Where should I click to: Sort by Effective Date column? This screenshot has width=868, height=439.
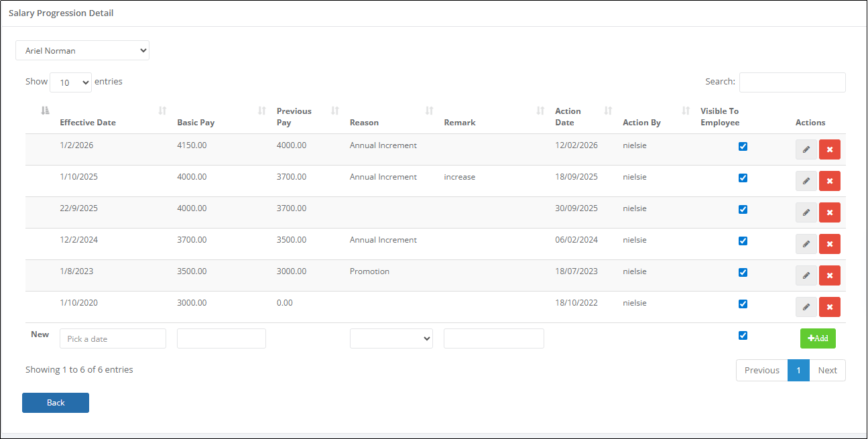113,117
